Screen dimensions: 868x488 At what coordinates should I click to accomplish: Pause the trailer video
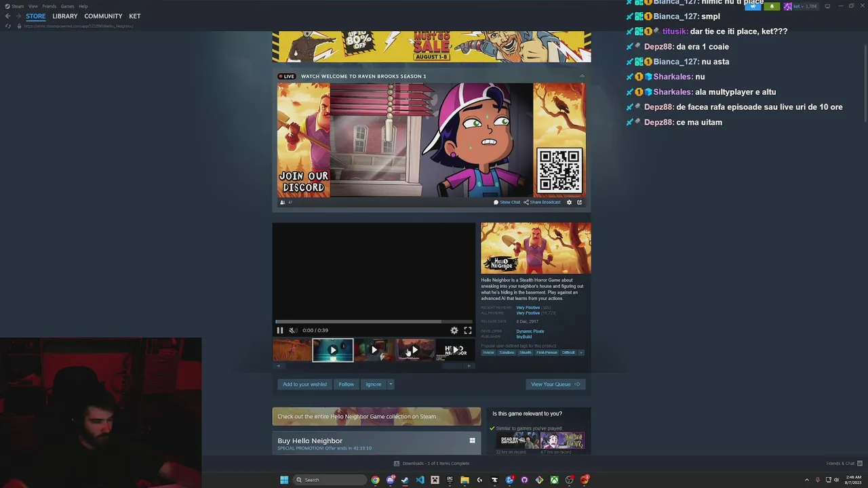click(x=279, y=330)
